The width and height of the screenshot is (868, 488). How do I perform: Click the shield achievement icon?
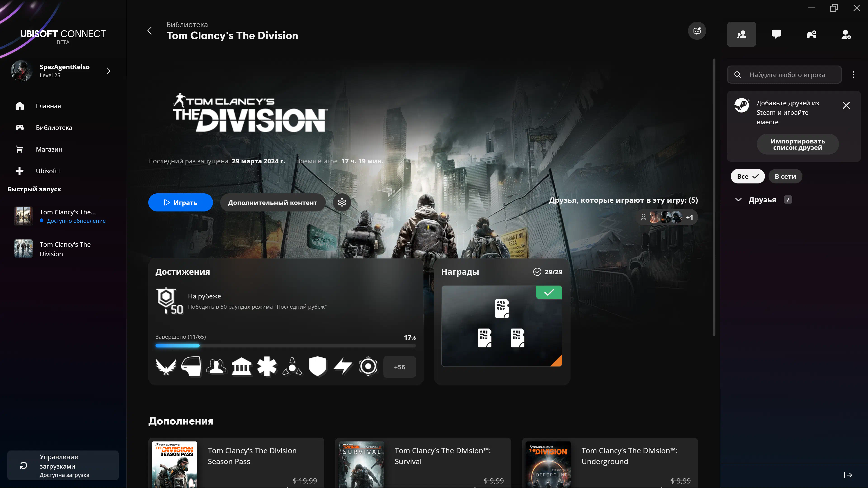click(317, 367)
